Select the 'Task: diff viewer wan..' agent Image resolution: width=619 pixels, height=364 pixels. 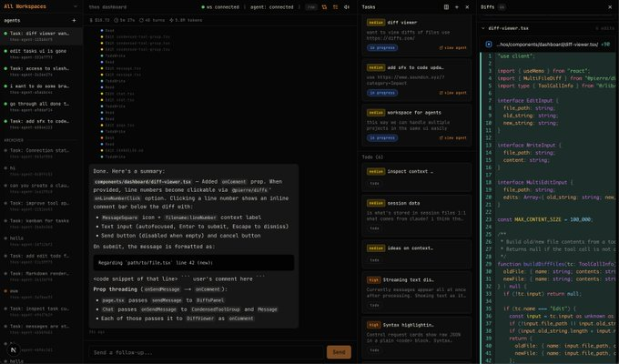(41, 36)
